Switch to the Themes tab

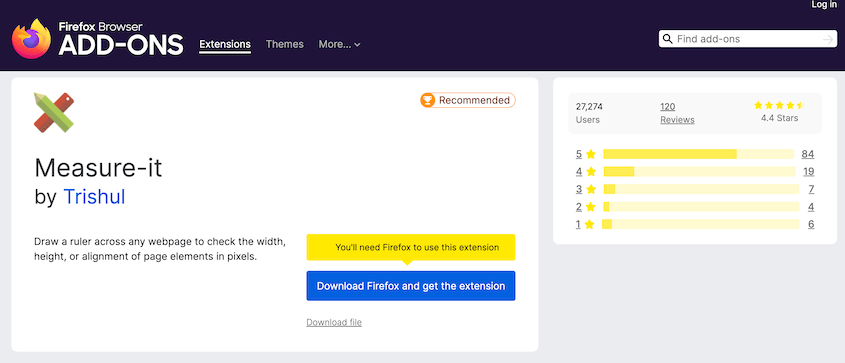[x=285, y=44]
